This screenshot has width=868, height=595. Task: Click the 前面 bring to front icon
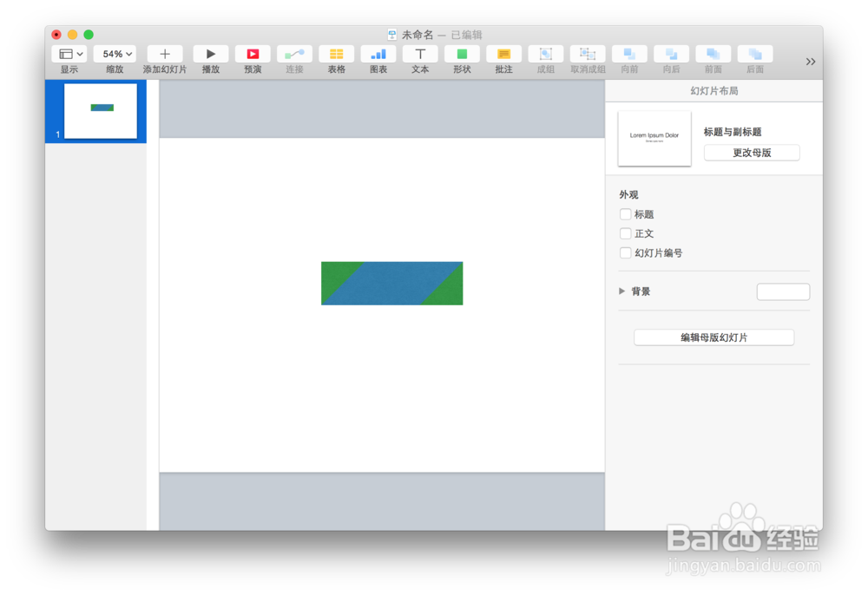coord(713,54)
